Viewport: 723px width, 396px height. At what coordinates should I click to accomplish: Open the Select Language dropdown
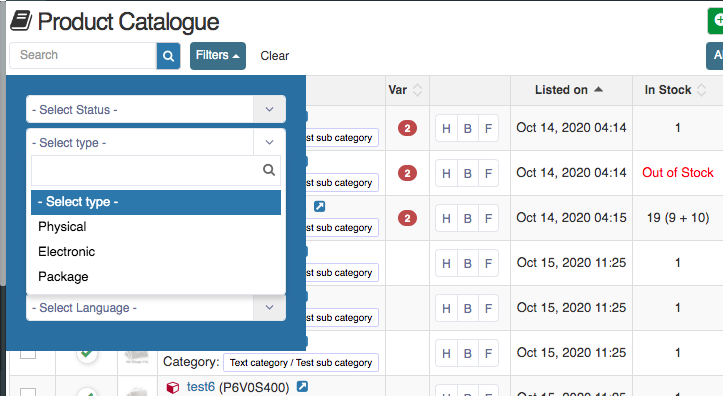[x=156, y=307]
